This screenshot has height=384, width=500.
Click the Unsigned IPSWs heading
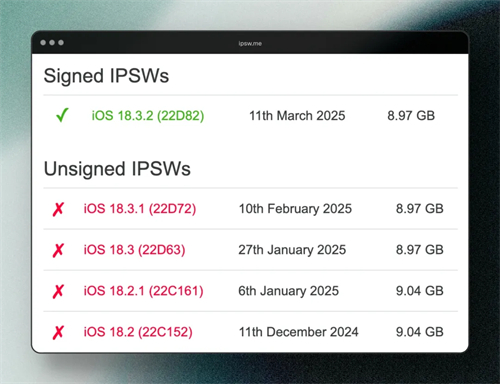click(x=117, y=169)
